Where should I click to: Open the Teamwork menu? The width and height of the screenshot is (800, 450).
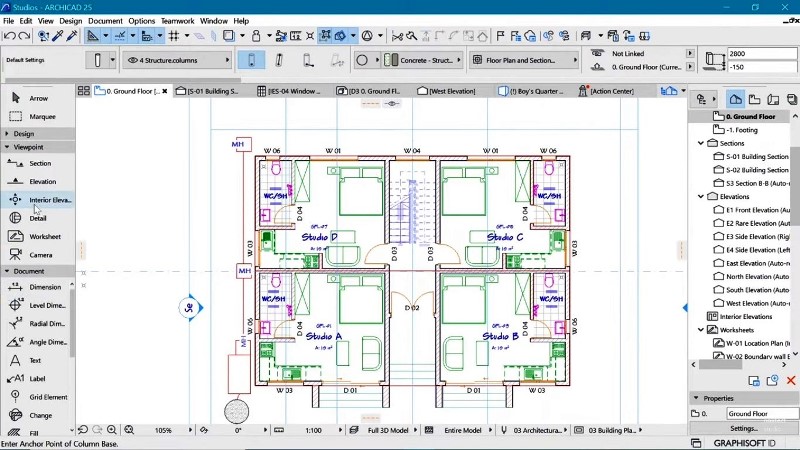(177, 20)
